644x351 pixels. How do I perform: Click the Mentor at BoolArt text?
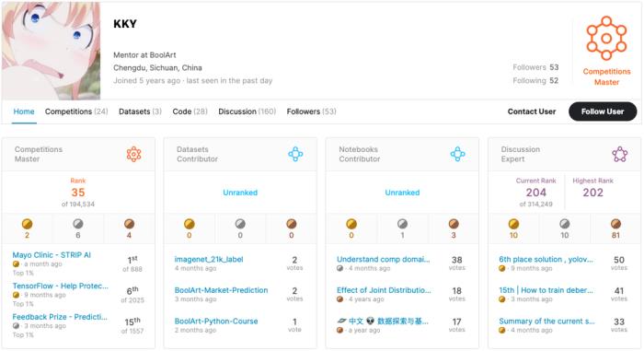click(144, 54)
